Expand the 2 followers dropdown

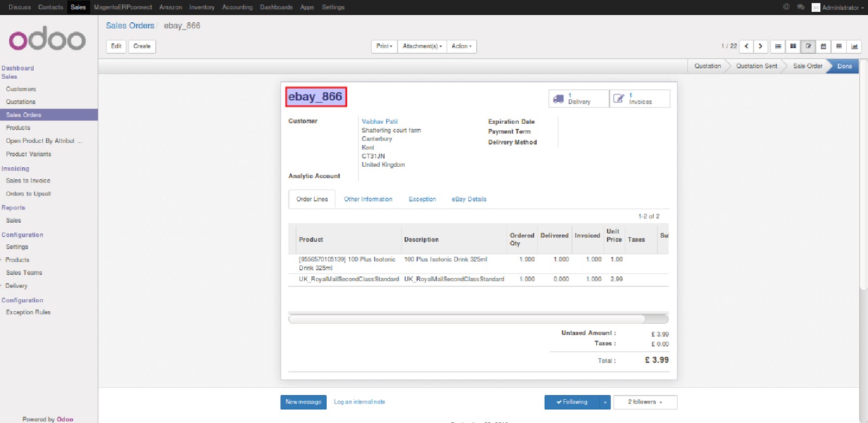pyautogui.click(x=645, y=402)
